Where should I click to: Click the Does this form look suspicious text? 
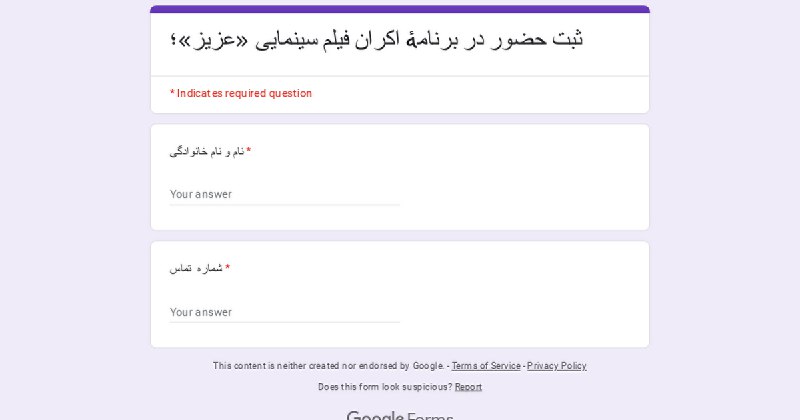[385, 387]
